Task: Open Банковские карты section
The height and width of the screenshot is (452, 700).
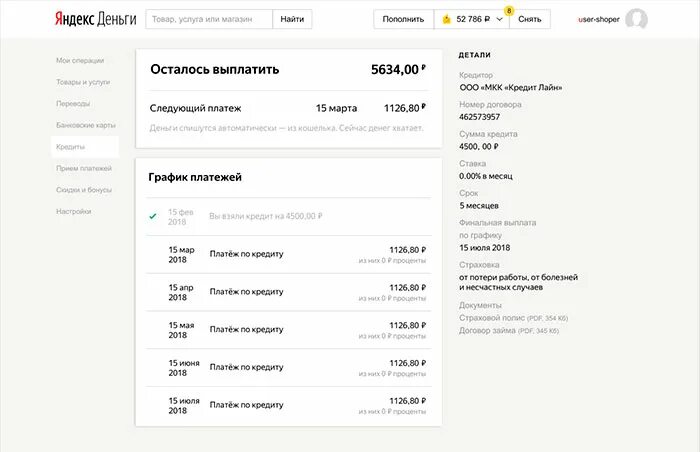Action: pos(86,125)
